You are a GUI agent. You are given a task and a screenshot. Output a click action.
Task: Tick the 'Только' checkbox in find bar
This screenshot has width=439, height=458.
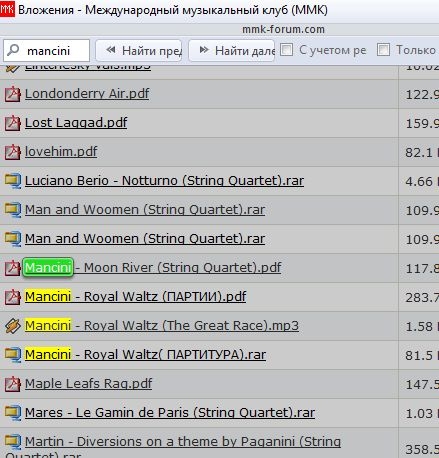(x=383, y=50)
